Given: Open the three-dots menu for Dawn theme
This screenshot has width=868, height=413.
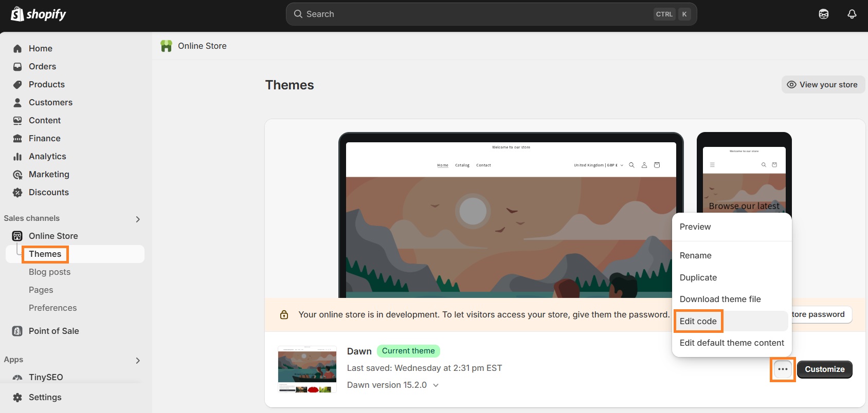Looking at the screenshot, I should 783,369.
